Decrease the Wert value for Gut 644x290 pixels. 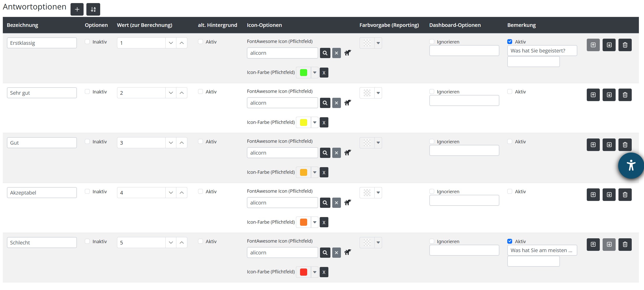(x=171, y=143)
